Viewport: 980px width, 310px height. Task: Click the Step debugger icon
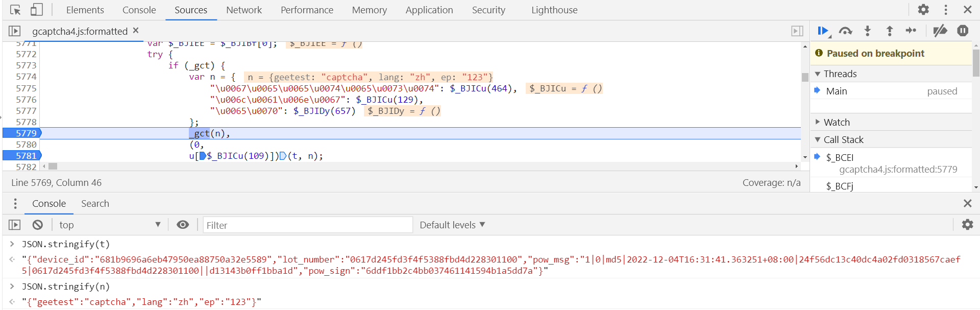click(x=911, y=31)
